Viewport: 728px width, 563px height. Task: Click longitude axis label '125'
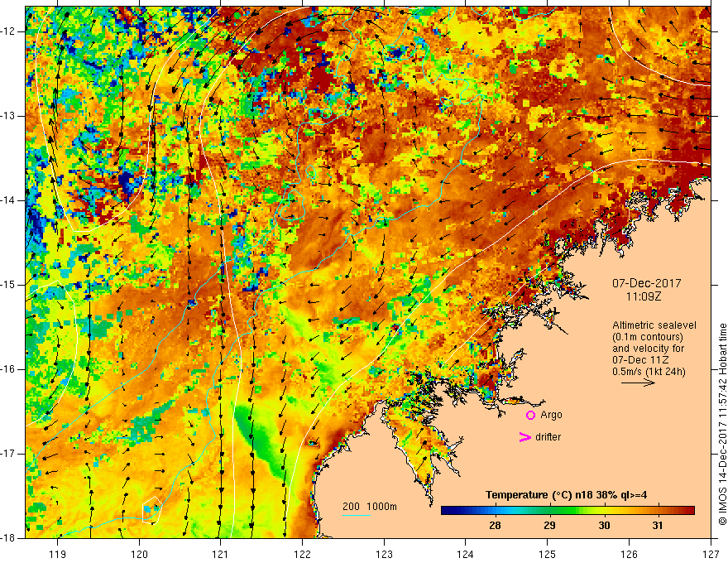pos(548,554)
